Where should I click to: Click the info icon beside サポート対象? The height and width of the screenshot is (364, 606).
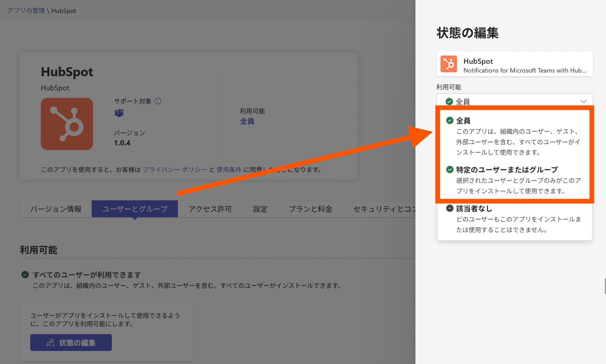158,101
